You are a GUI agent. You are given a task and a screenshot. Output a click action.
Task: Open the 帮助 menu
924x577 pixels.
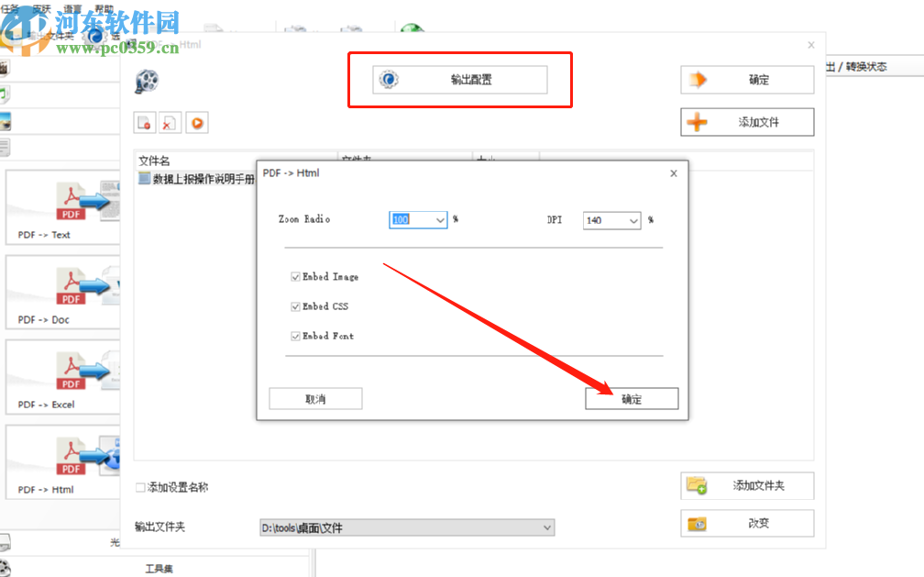pyautogui.click(x=104, y=9)
